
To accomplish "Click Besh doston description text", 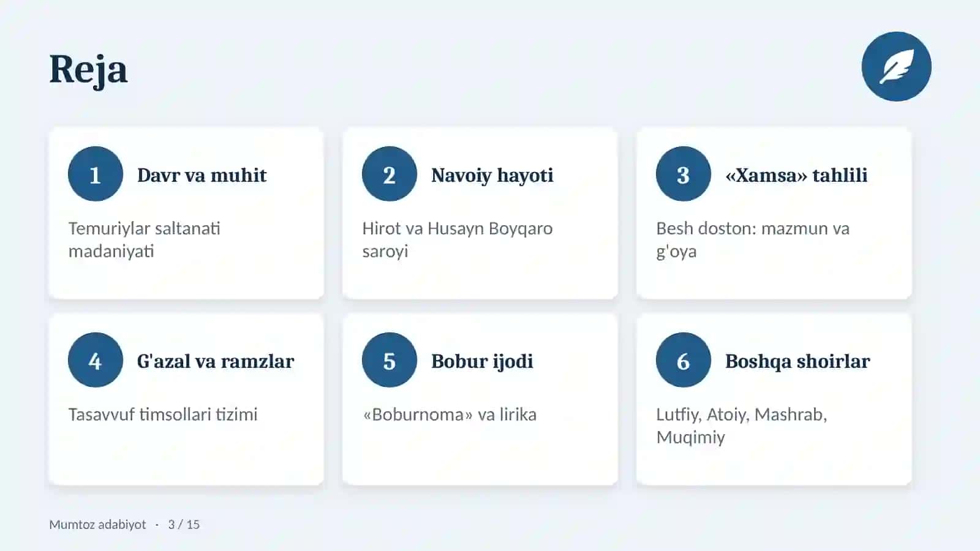I will pyautogui.click(x=753, y=239).
